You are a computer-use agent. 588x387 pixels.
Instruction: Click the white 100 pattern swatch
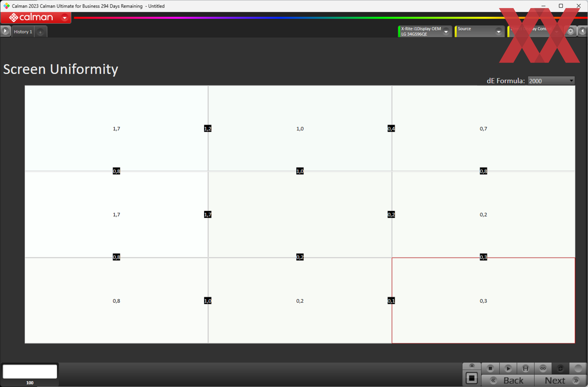click(30, 371)
